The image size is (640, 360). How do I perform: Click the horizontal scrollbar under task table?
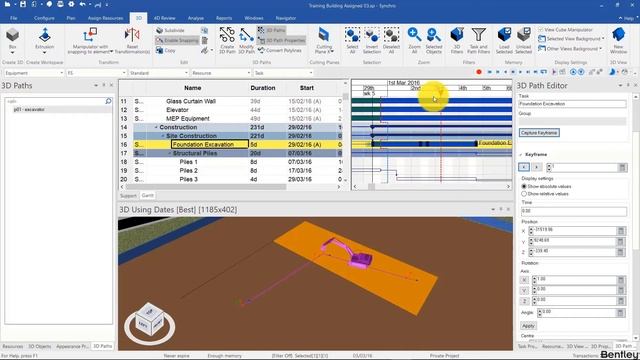click(206, 187)
